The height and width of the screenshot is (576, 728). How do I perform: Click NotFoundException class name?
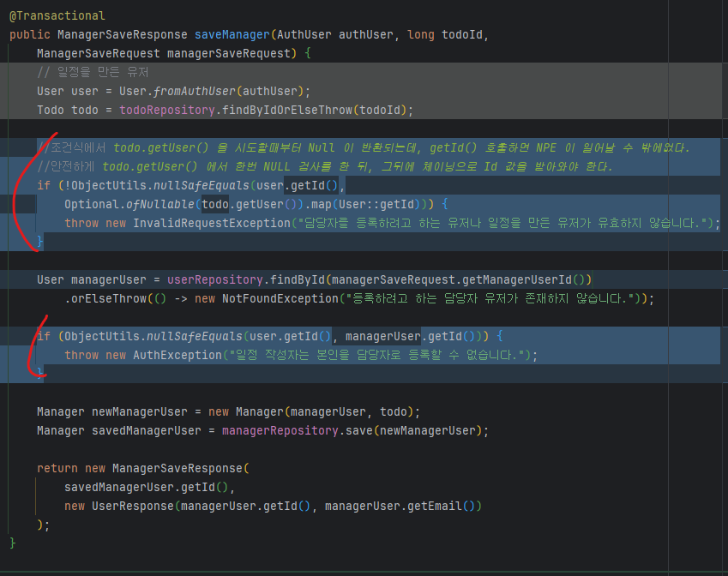(x=280, y=298)
